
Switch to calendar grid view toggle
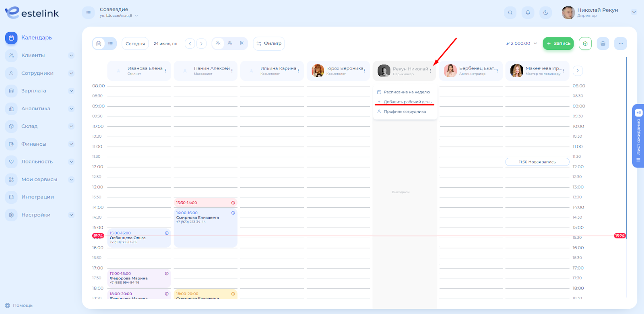click(x=99, y=43)
